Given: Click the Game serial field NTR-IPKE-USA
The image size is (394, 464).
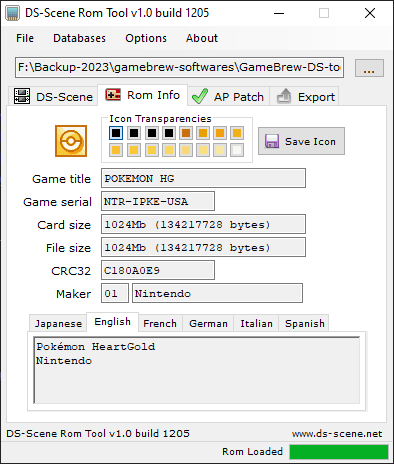Looking at the screenshot, I should tap(158, 201).
